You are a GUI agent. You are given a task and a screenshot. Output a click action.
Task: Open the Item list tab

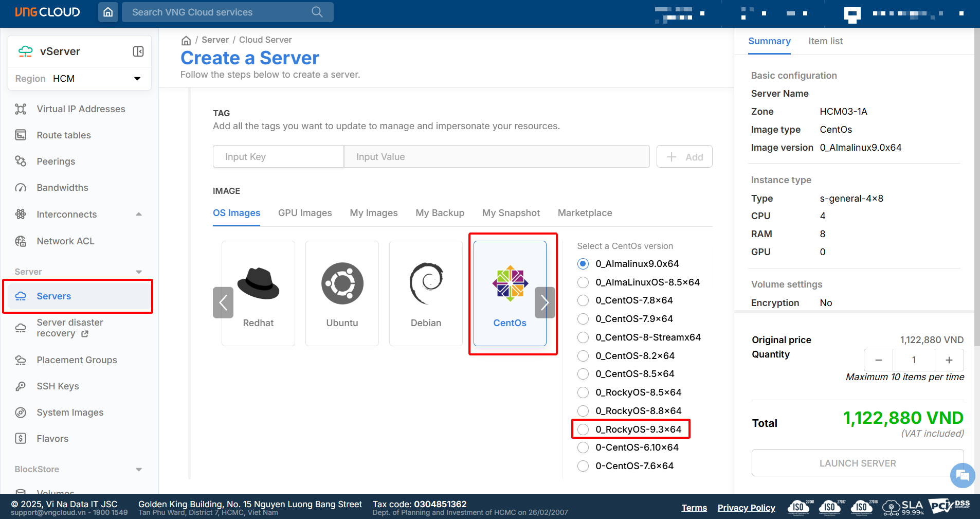pos(825,41)
